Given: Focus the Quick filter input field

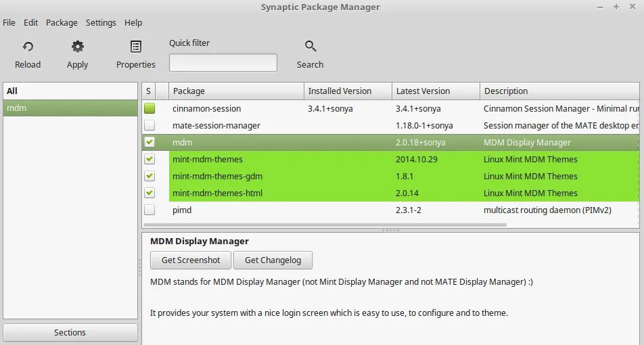Looking at the screenshot, I should coord(223,63).
